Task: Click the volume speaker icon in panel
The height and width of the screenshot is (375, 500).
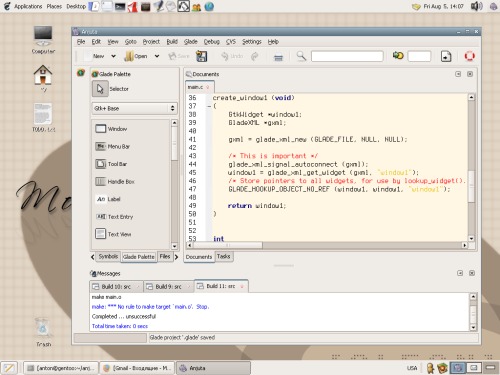Action: coord(476,6)
